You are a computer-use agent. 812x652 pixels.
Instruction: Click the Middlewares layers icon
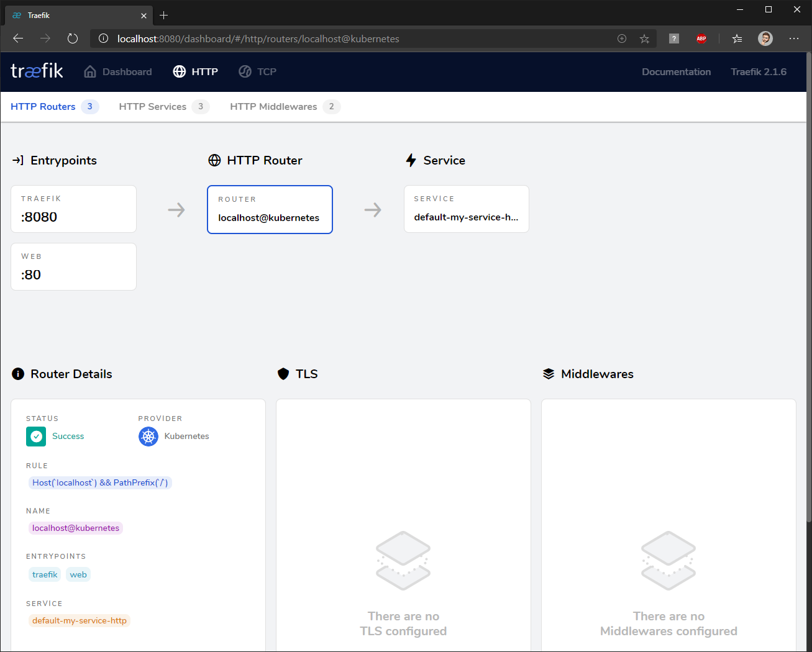coord(549,374)
